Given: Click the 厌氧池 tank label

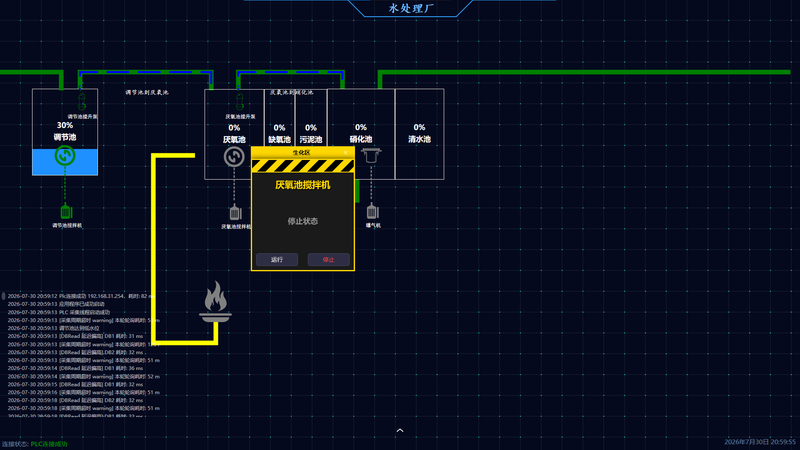Looking at the screenshot, I should coord(234,139).
